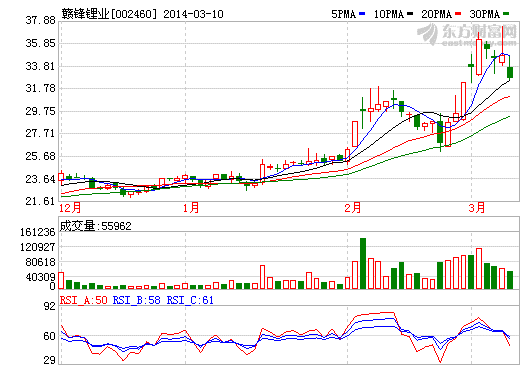The width and height of the screenshot is (520, 365).
Task: Click the 40309 volume axis label
Action: pyautogui.click(x=40, y=277)
